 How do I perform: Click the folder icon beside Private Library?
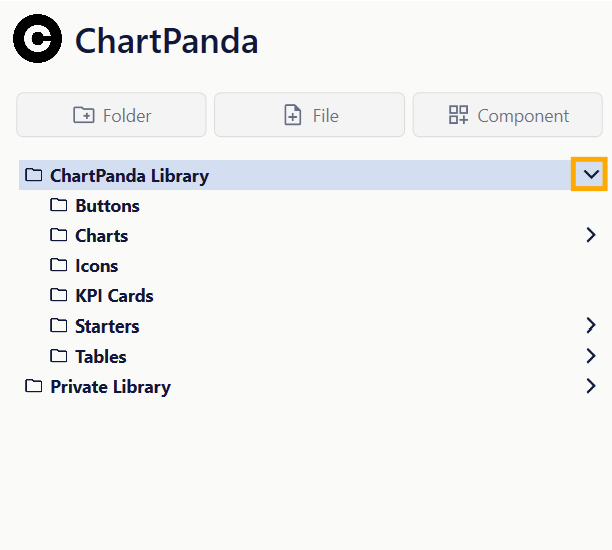click(34, 386)
